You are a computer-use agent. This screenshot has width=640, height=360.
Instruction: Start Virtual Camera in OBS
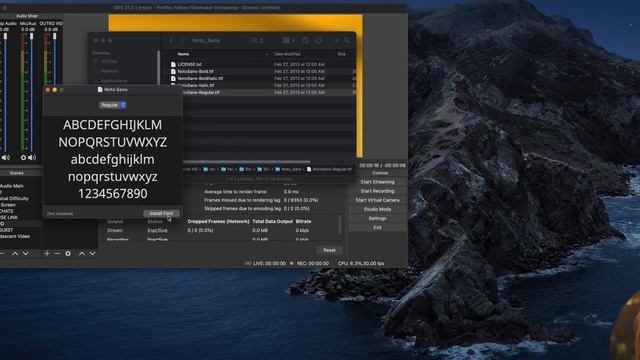pos(378,200)
